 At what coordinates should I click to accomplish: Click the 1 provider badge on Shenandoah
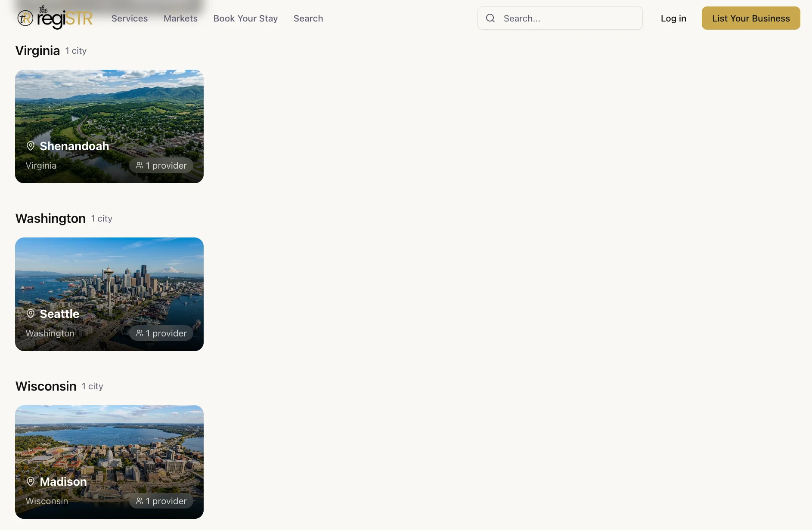tap(161, 165)
